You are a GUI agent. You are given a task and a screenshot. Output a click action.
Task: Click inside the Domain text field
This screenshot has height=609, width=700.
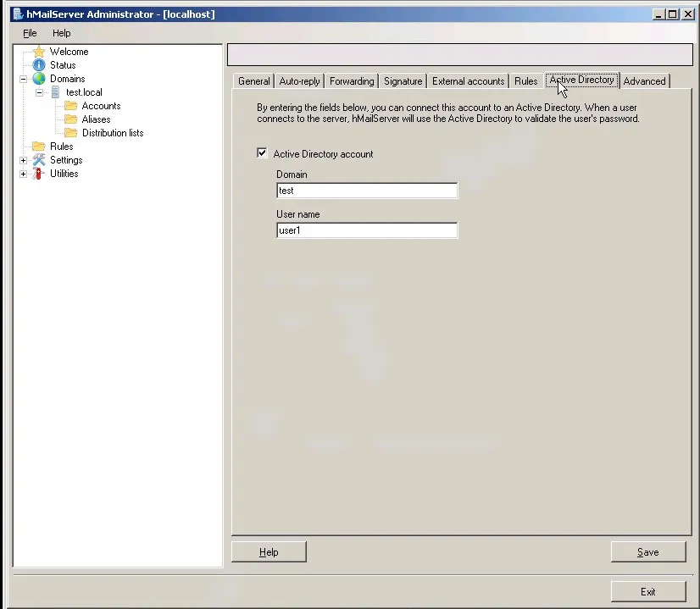pos(366,190)
